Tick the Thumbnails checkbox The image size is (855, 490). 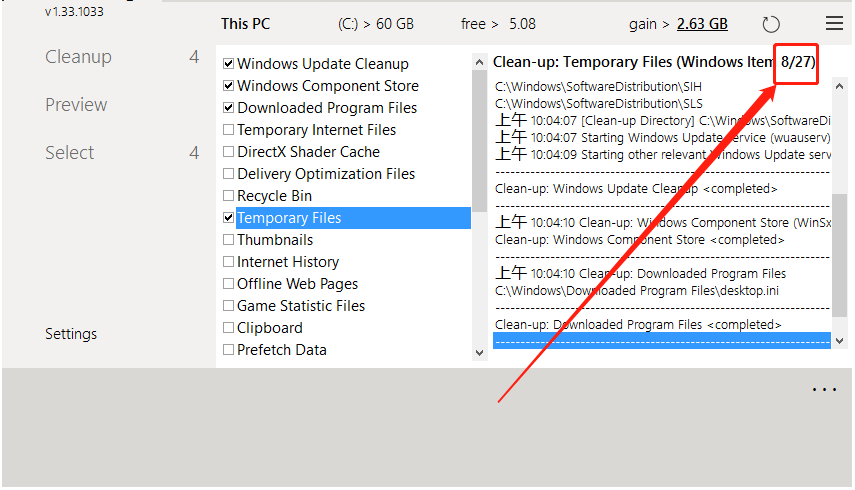(229, 240)
